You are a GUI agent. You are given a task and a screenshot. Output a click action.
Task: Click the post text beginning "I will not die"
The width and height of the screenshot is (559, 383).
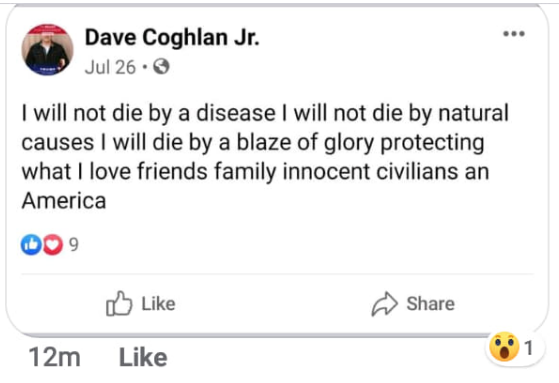[x=265, y=157]
